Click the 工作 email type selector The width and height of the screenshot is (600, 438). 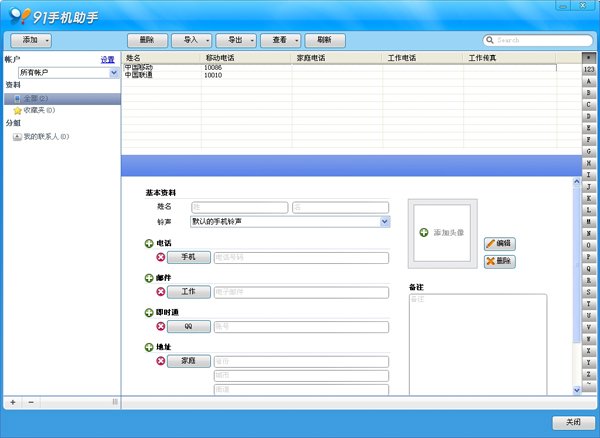tap(189, 292)
